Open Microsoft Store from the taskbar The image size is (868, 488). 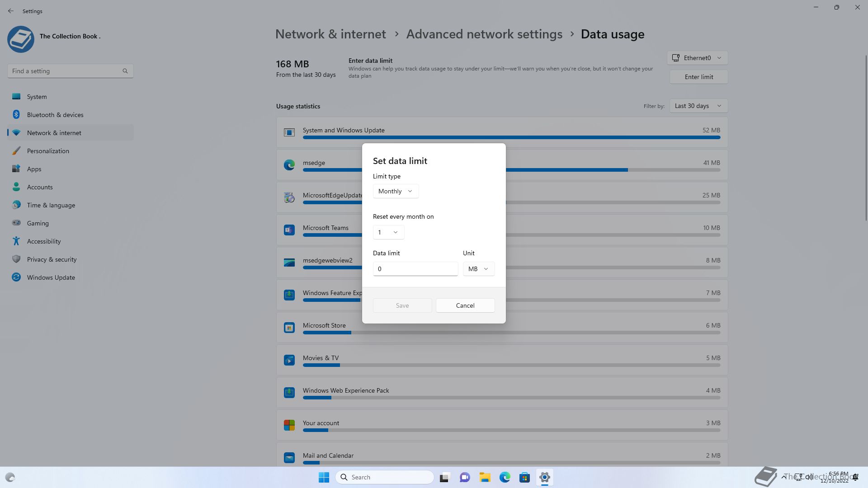(524, 477)
